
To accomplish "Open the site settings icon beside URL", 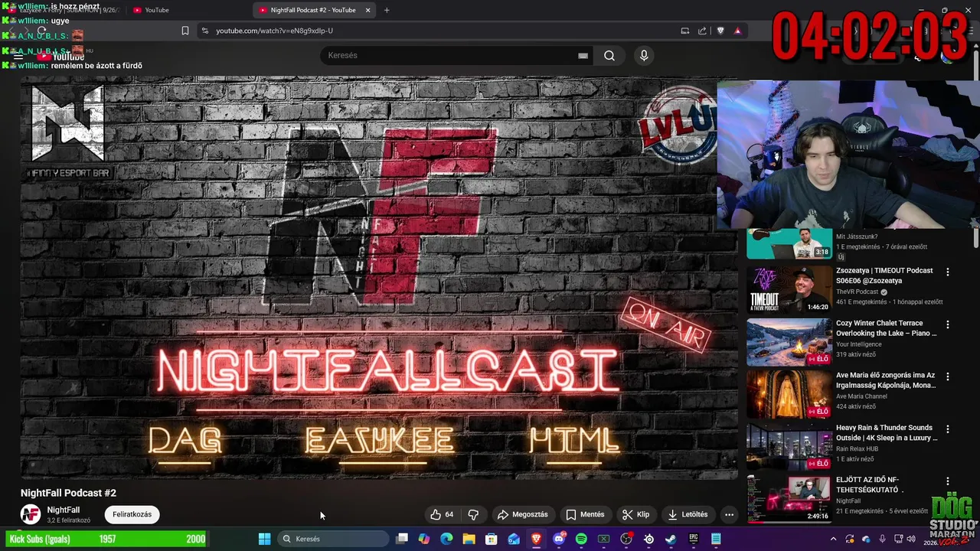I will [x=204, y=31].
